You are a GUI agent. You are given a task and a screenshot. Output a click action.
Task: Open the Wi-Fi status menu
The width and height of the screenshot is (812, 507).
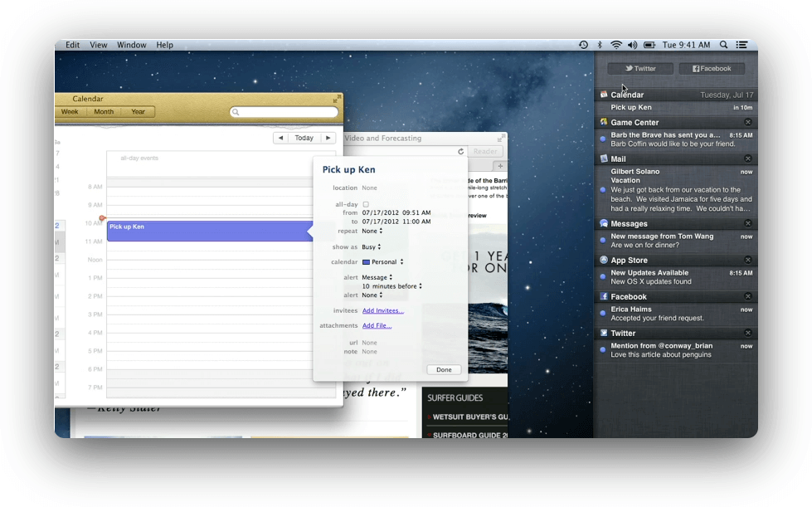(x=615, y=45)
